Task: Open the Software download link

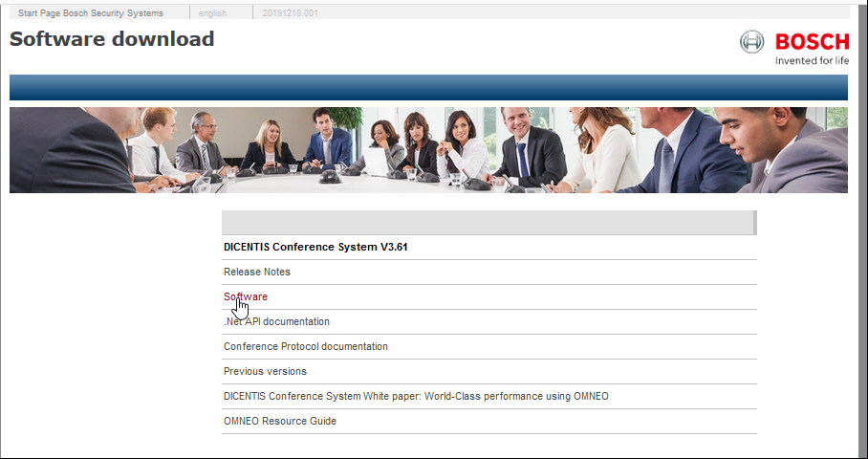Action: [x=246, y=296]
